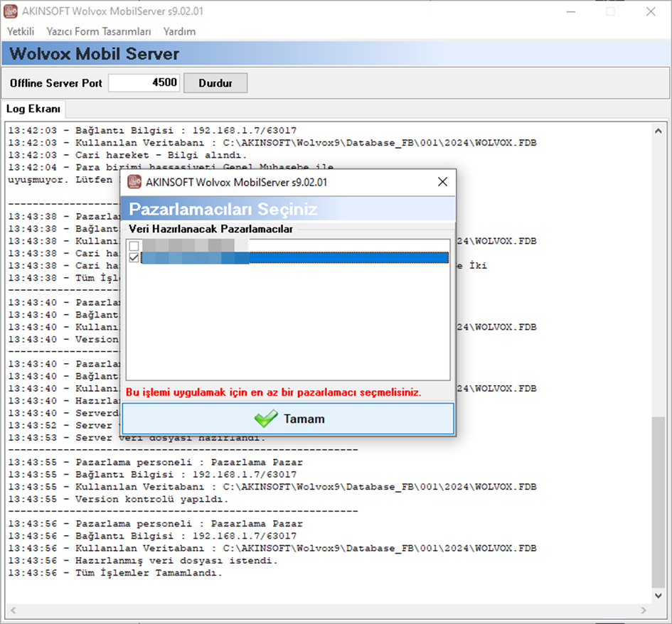The width and height of the screenshot is (672, 624).
Task: Open the Yetkili menu
Action: (x=21, y=32)
